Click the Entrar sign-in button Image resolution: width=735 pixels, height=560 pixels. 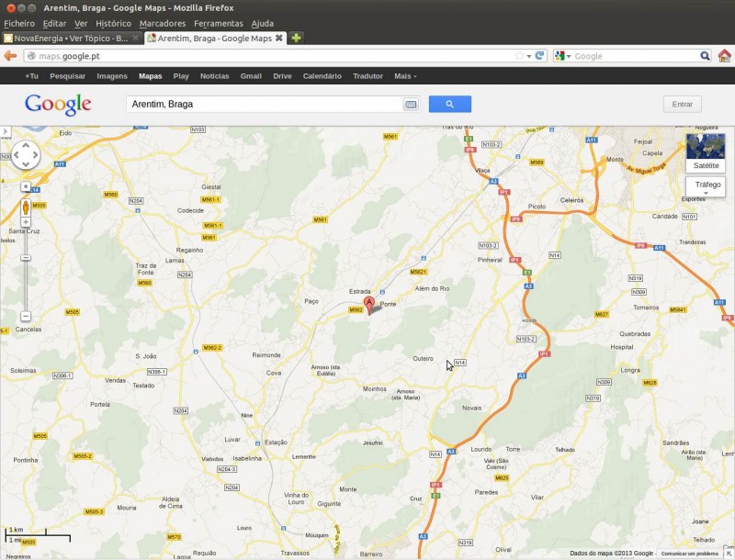(682, 104)
